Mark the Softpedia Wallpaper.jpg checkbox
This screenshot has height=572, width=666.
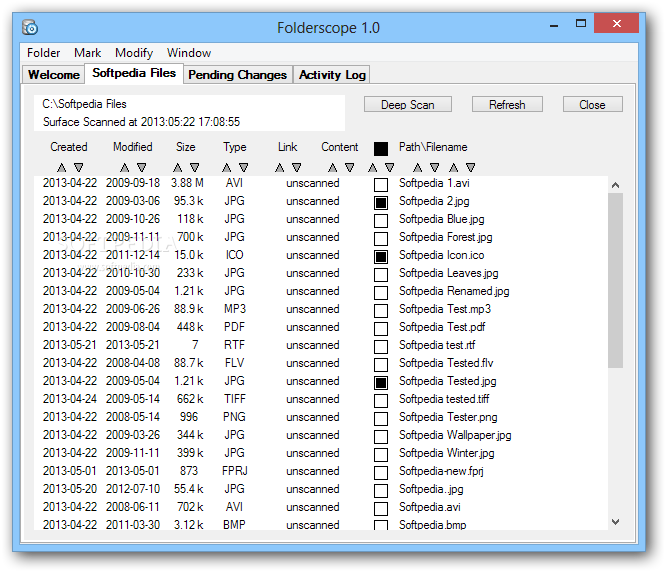[x=381, y=437]
